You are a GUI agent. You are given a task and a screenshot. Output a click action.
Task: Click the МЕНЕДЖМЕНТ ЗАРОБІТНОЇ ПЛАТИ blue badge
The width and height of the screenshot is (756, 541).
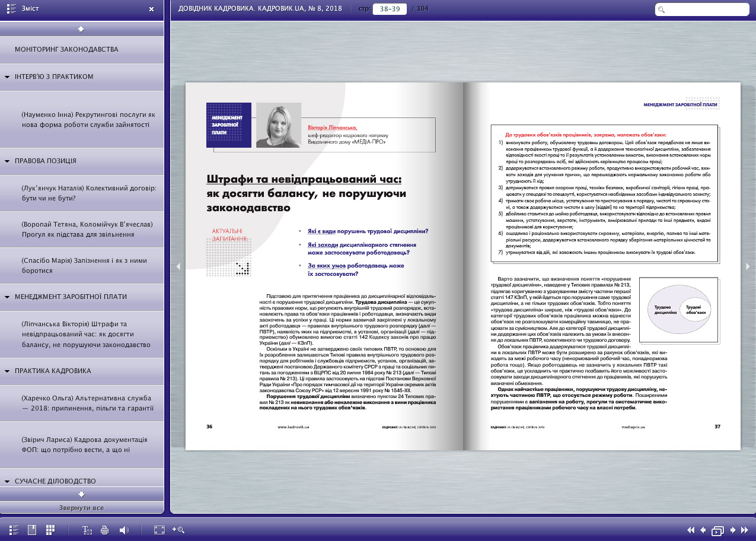(x=229, y=125)
